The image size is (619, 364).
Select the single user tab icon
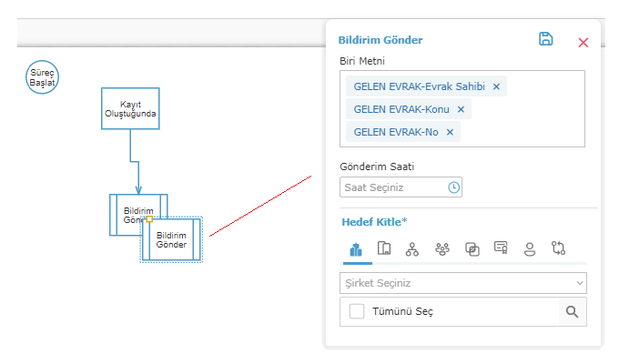(x=529, y=248)
